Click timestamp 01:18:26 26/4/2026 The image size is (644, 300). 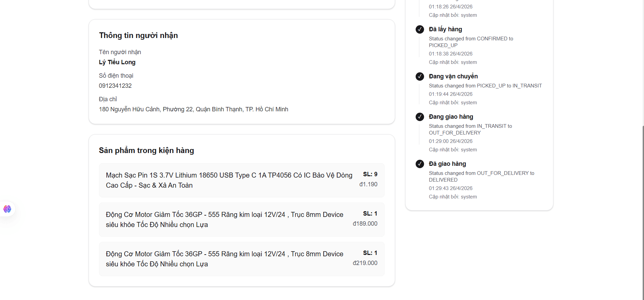point(451,7)
